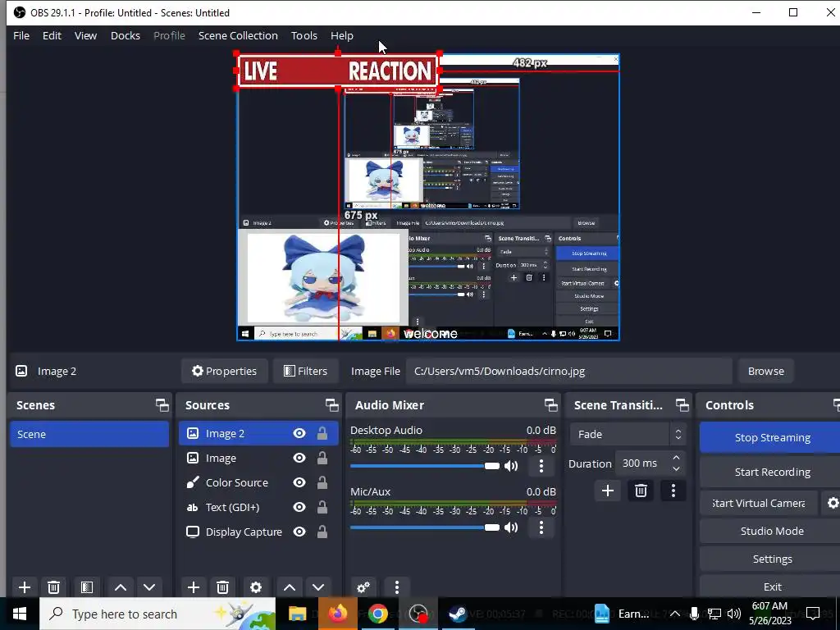Remove selected scene with trash icon
840x630 pixels.
tap(53, 587)
